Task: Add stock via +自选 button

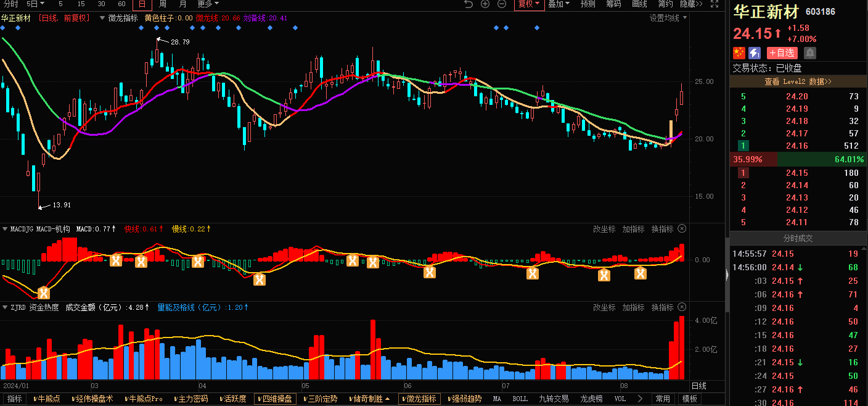Action: tap(782, 53)
